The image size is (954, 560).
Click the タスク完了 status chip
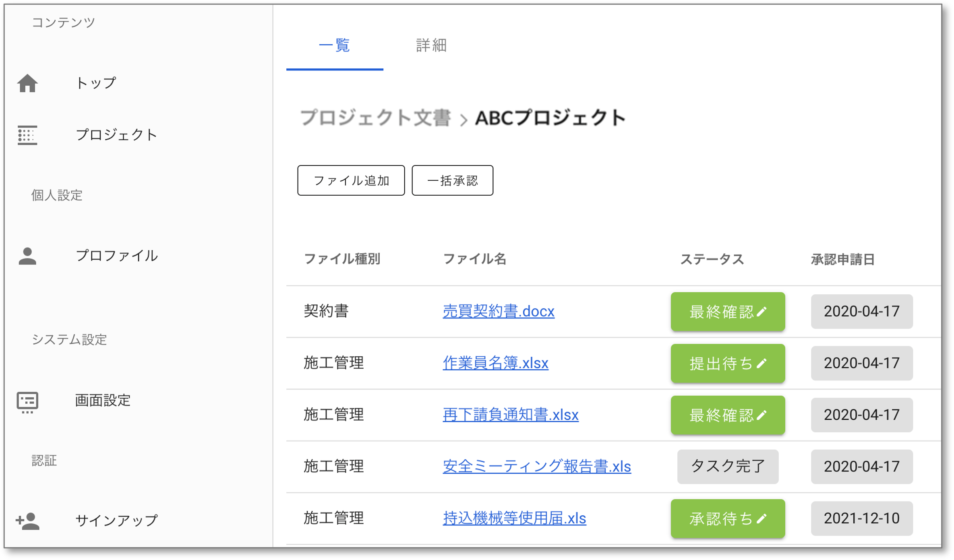(x=727, y=467)
